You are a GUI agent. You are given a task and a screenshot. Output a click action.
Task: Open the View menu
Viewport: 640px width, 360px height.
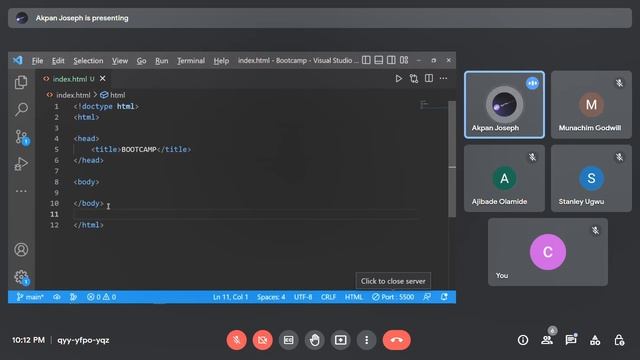[x=120, y=61]
